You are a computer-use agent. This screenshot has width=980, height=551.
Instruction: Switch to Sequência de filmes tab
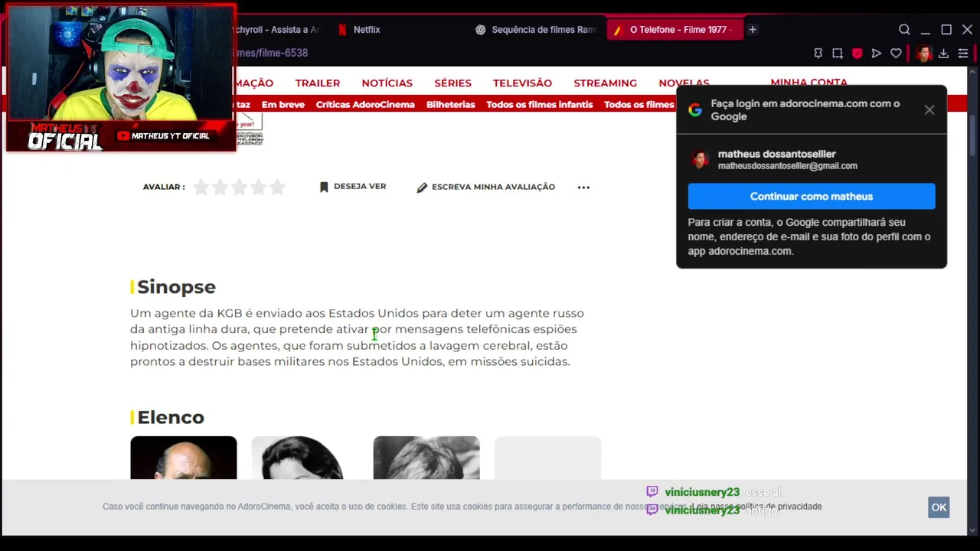(536, 30)
